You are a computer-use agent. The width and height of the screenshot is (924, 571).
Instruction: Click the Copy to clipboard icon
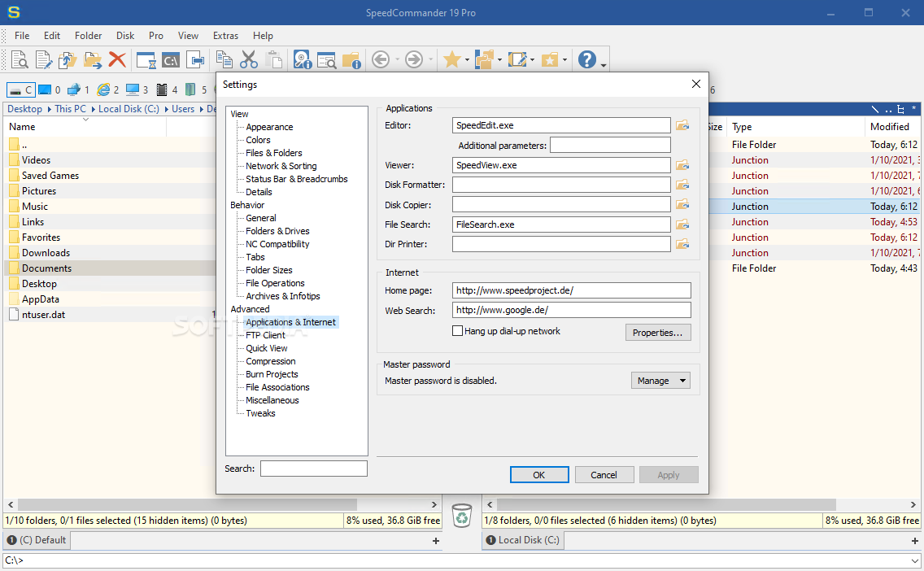pyautogui.click(x=224, y=59)
